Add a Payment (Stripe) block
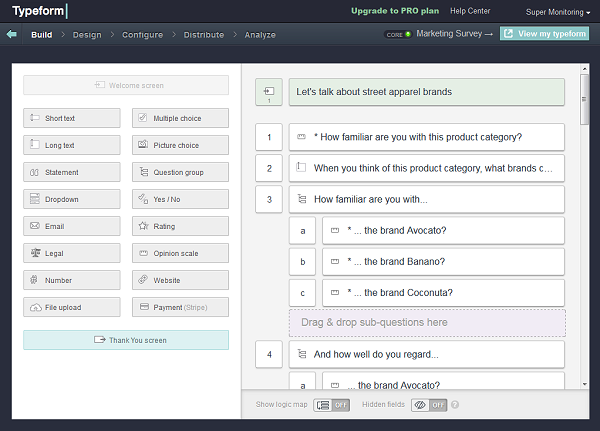 click(180, 307)
